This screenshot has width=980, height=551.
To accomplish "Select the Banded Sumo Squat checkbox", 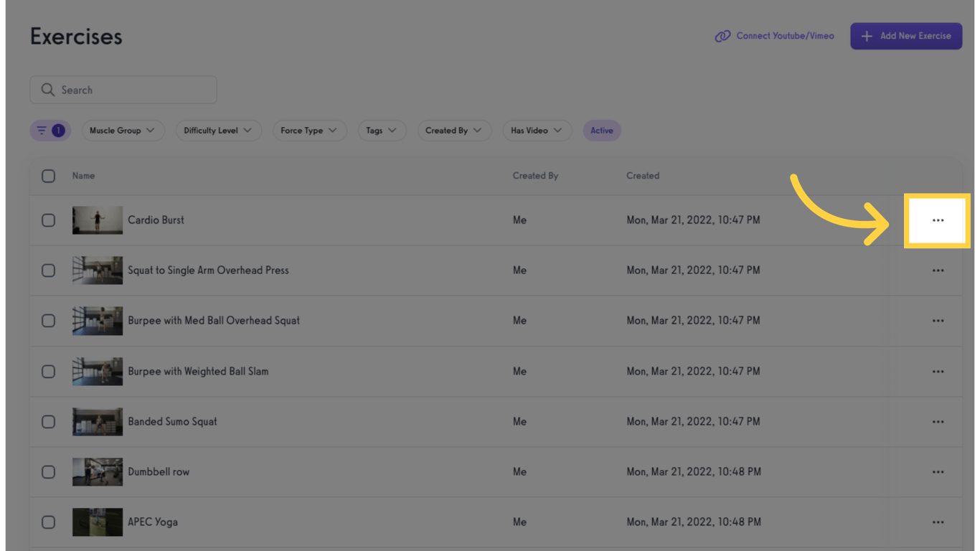I will pyautogui.click(x=48, y=422).
